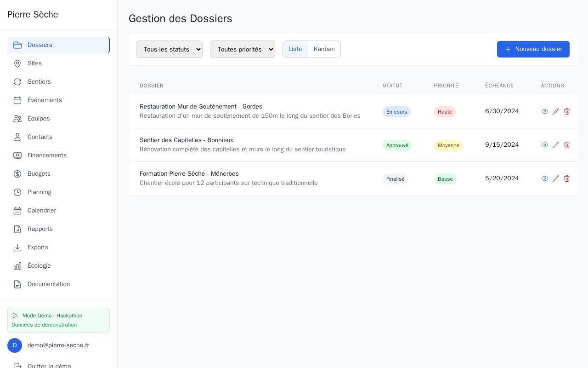Viewport: 588px width, 368px height.
Task: Click the report file icon beside Rapports
Action: click(17, 229)
